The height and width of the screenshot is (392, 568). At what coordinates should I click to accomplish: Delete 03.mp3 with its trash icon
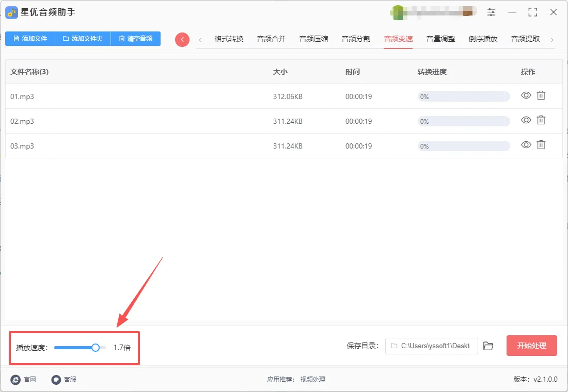point(541,145)
